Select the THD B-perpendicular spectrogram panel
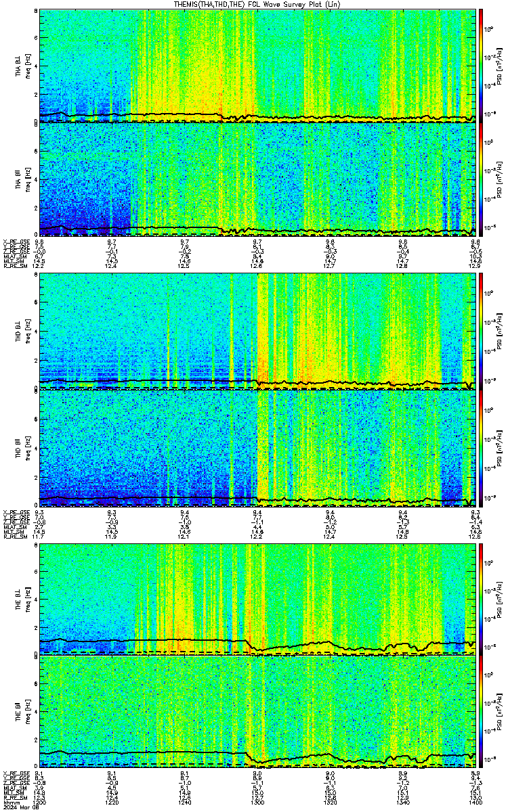The height and width of the screenshot is (812, 508). click(x=257, y=332)
